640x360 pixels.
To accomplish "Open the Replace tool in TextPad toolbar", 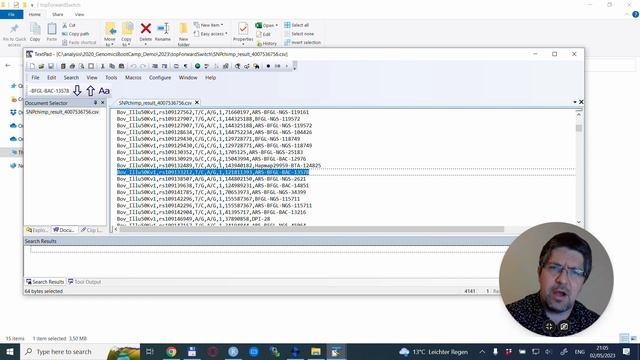I will pyautogui.click(x=247, y=66).
